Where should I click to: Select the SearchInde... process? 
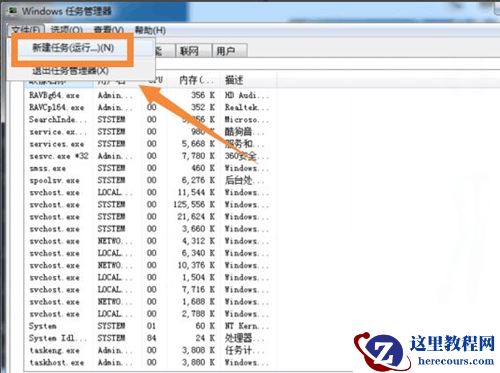[58, 119]
